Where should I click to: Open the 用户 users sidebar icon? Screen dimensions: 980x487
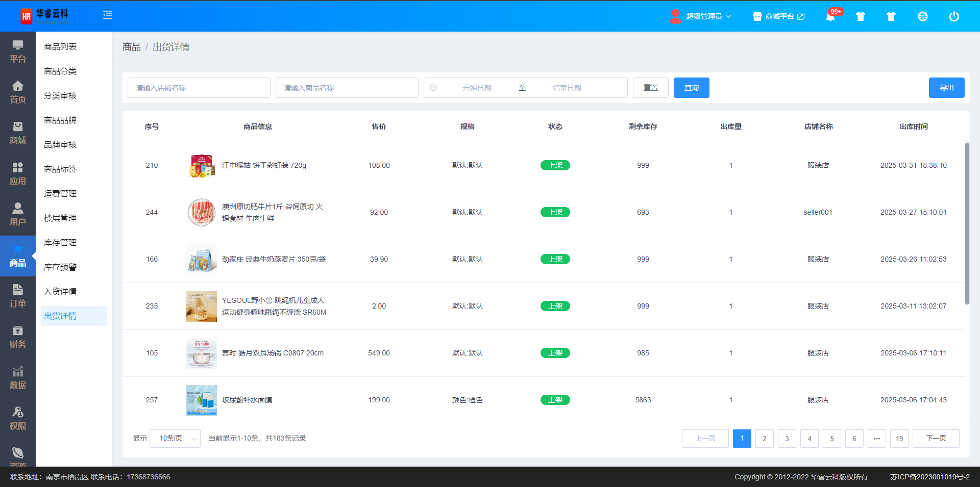tap(18, 215)
